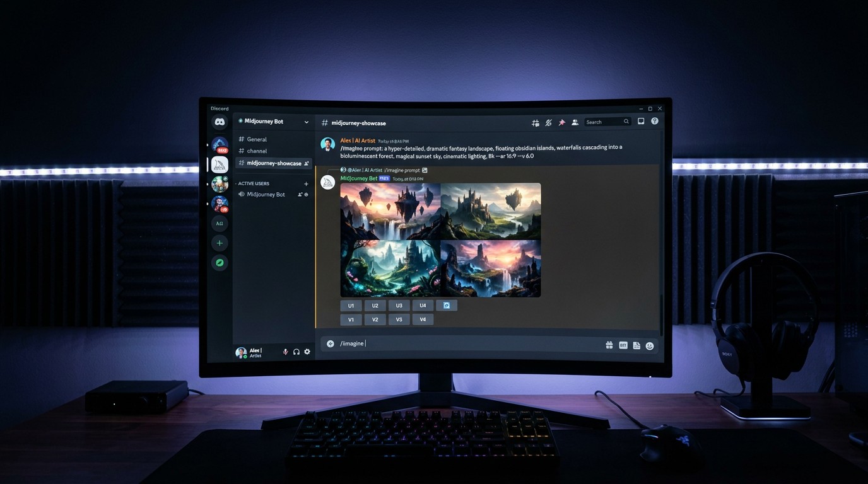Viewport: 868px width, 484px height.
Task: Click the magnifier icon in the Search box
Action: click(x=626, y=122)
